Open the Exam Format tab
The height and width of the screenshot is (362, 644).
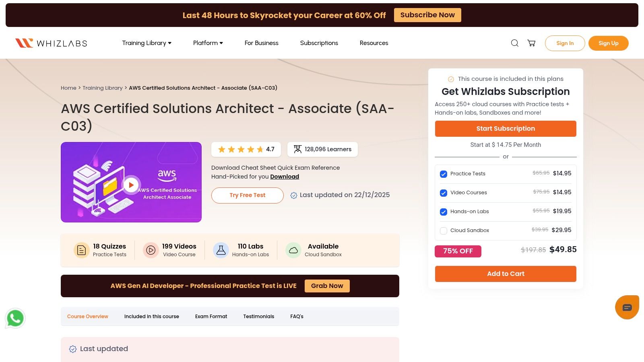(211, 317)
